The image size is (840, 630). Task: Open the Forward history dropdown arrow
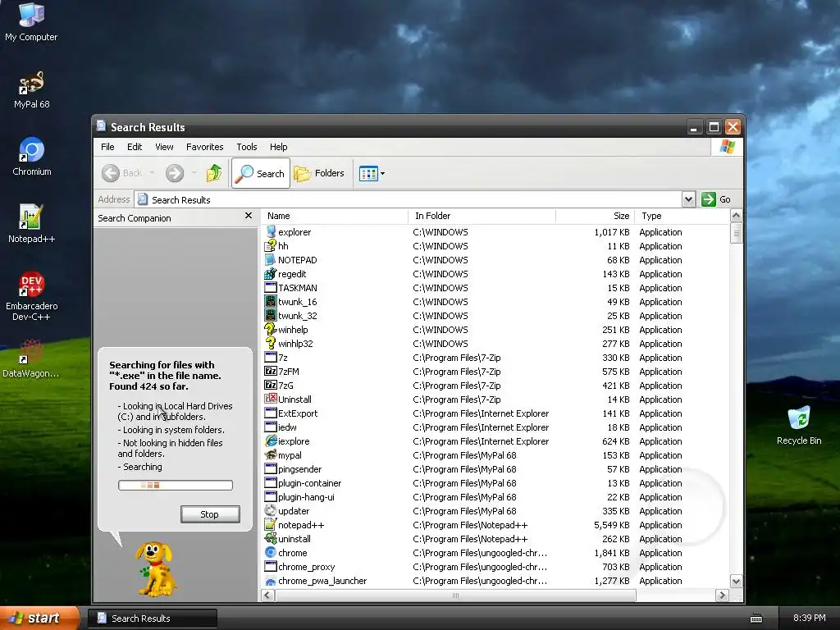[194, 173]
